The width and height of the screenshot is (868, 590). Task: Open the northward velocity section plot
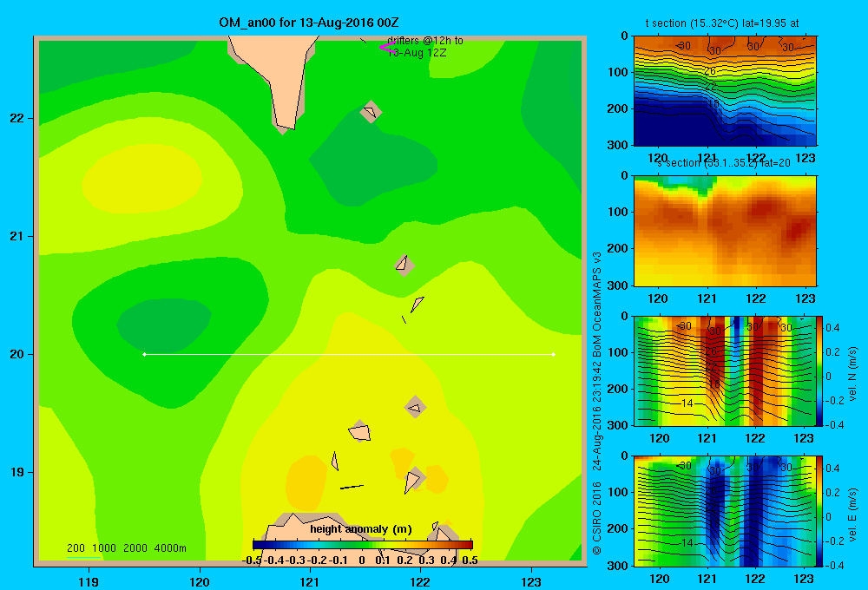click(x=725, y=370)
